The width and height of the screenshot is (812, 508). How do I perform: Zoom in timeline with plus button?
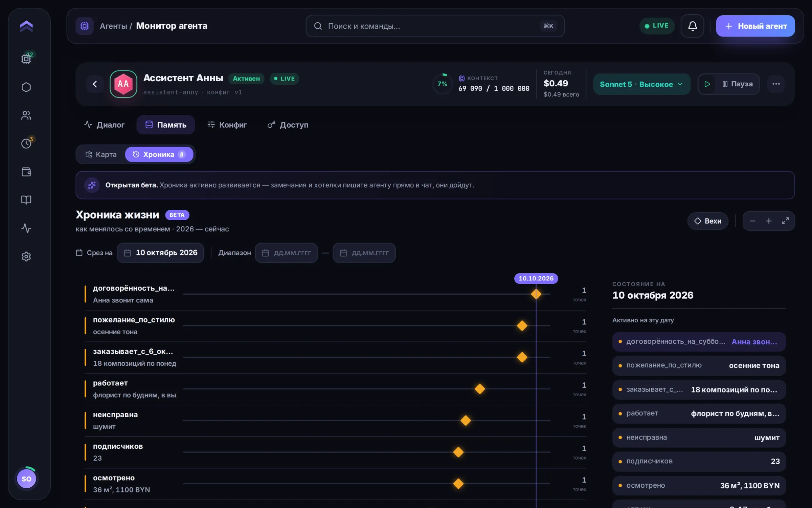pos(769,221)
